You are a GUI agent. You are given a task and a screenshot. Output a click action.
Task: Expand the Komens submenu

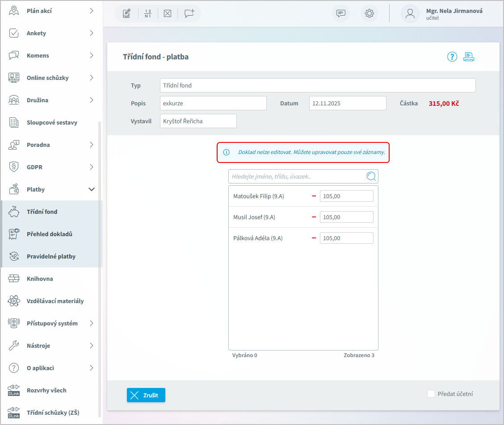pyautogui.click(x=92, y=55)
